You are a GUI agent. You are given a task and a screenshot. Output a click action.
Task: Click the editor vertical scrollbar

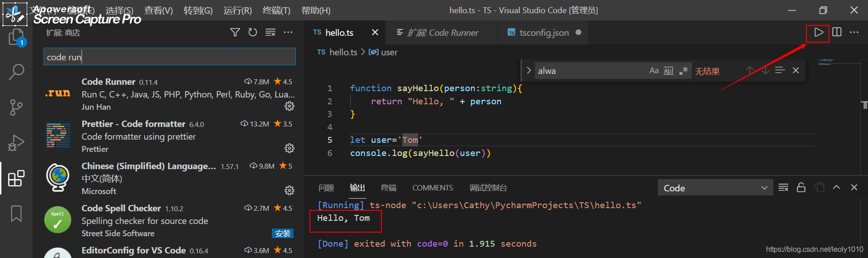coord(864,105)
